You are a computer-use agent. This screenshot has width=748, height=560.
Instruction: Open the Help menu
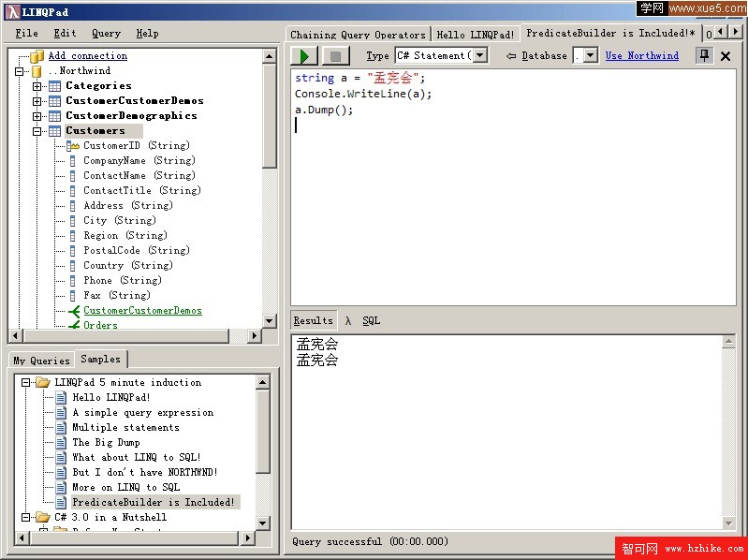pos(147,34)
